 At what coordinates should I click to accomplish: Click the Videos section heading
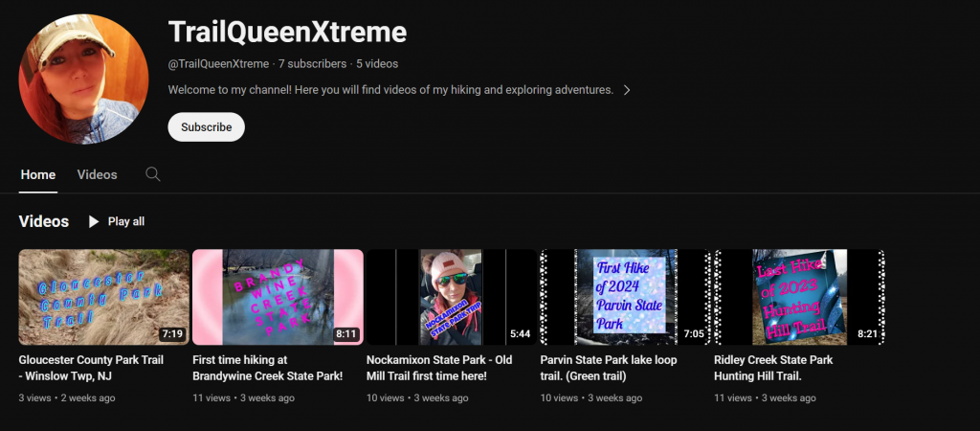click(x=44, y=221)
